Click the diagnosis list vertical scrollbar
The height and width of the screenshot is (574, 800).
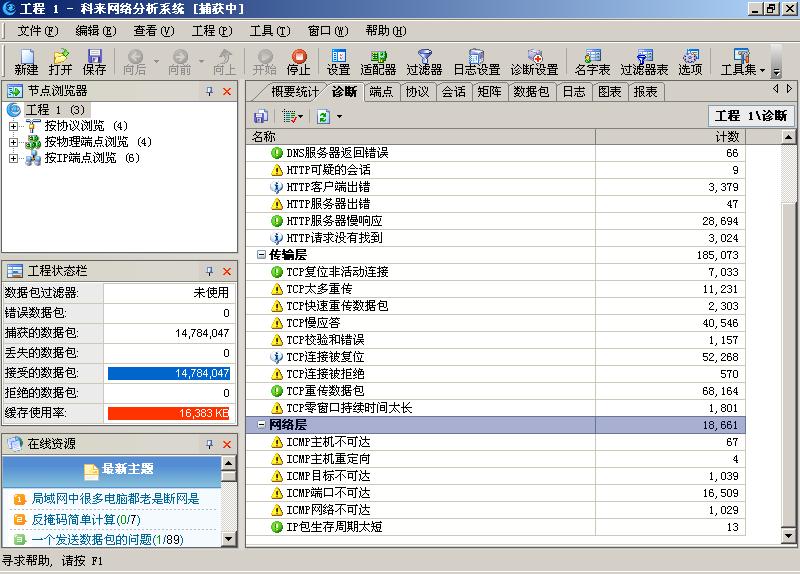click(792, 340)
